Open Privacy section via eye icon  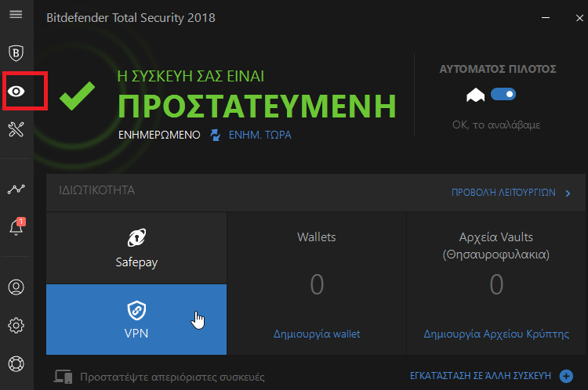[16, 91]
